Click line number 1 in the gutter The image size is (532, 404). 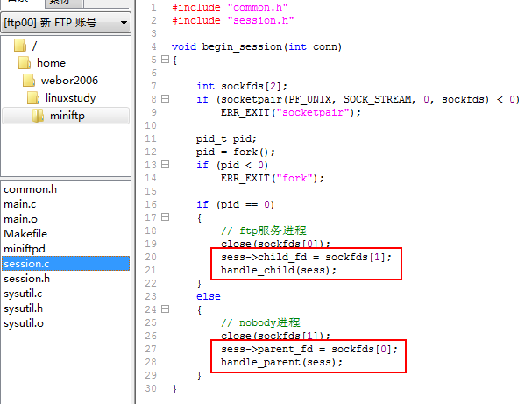point(153,7)
